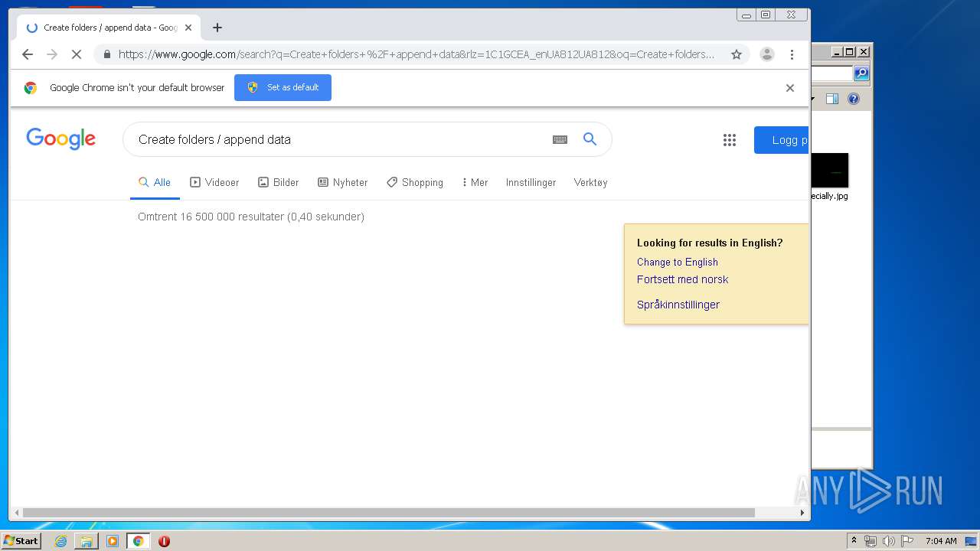Viewport: 980px width, 551px height.
Task: Open 'Innstillinger' settings menu
Action: pyautogui.click(x=531, y=182)
